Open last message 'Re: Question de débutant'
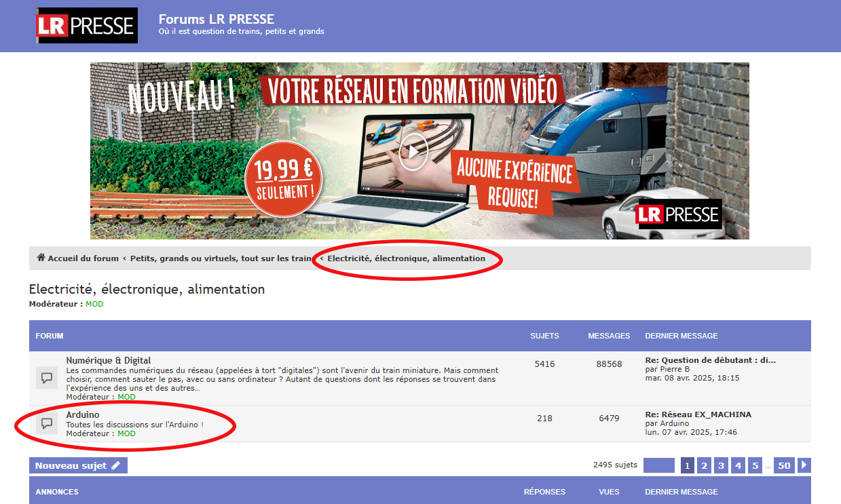This screenshot has width=841, height=504. (709, 360)
